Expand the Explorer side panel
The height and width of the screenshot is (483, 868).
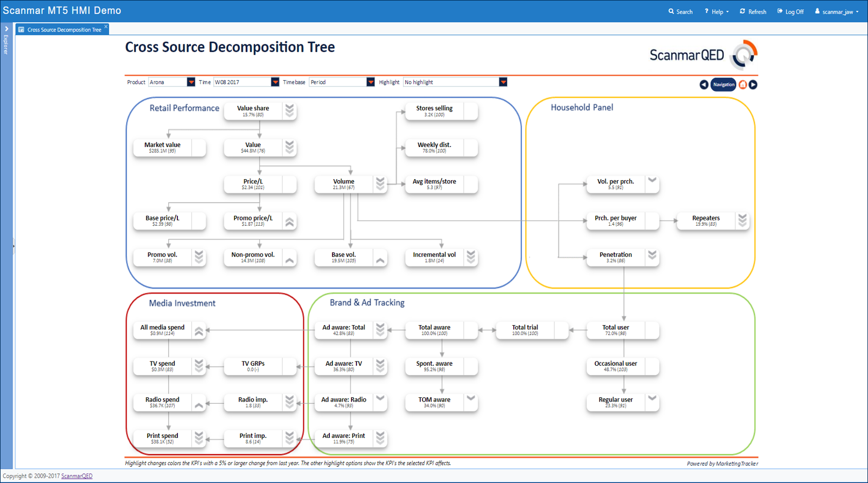(x=6, y=29)
